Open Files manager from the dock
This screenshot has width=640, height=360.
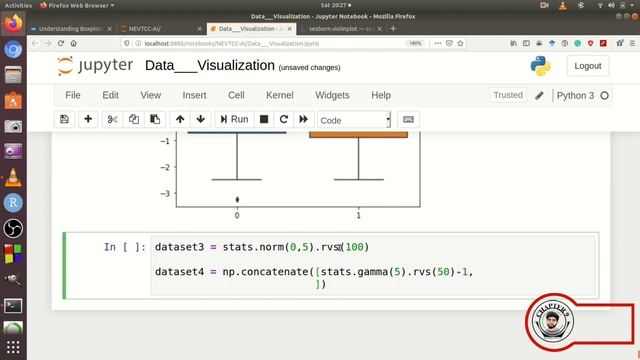13,75
